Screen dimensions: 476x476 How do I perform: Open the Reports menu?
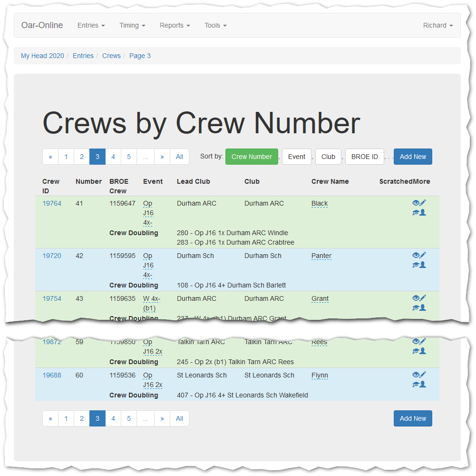[175, 26]
